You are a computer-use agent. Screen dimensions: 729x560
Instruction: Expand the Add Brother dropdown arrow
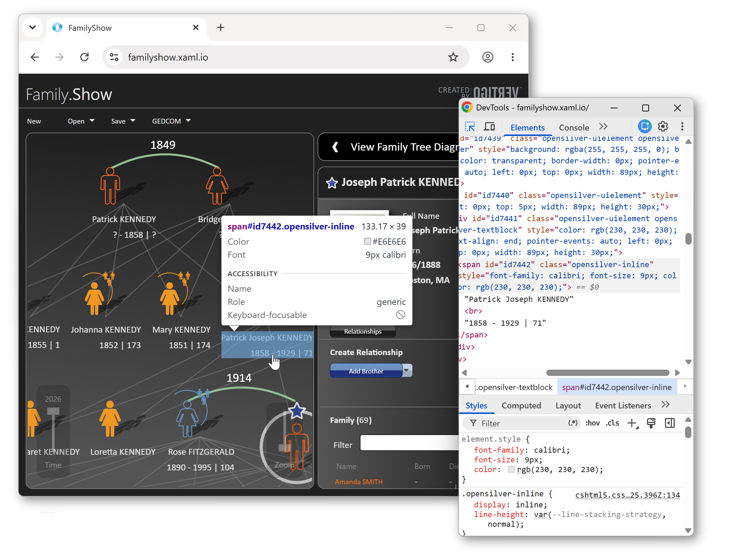coord(407,370)
